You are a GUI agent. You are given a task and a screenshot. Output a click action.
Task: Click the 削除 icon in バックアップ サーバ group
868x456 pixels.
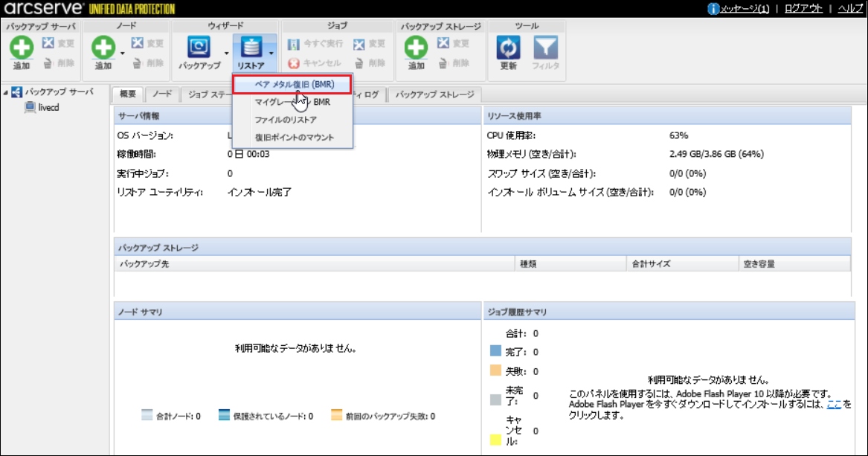pos(48,63)
